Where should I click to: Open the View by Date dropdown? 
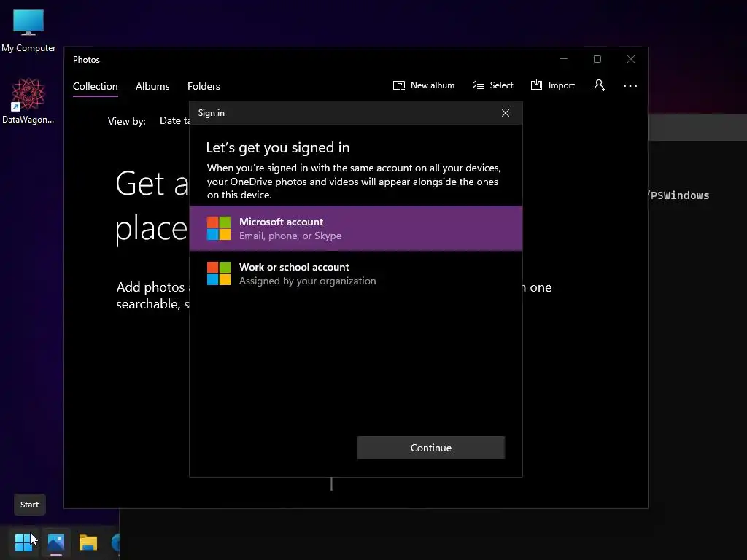[x=174, y=120]
